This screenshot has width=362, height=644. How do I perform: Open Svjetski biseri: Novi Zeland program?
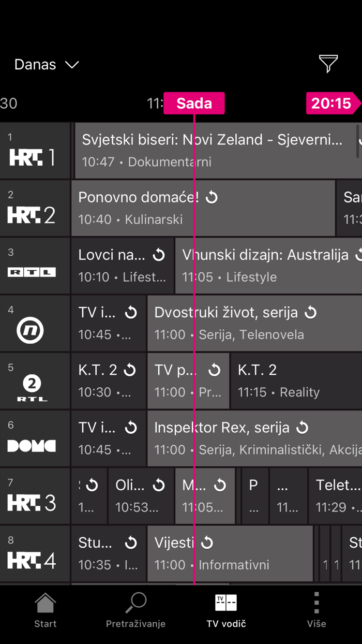tap(207, 150)
